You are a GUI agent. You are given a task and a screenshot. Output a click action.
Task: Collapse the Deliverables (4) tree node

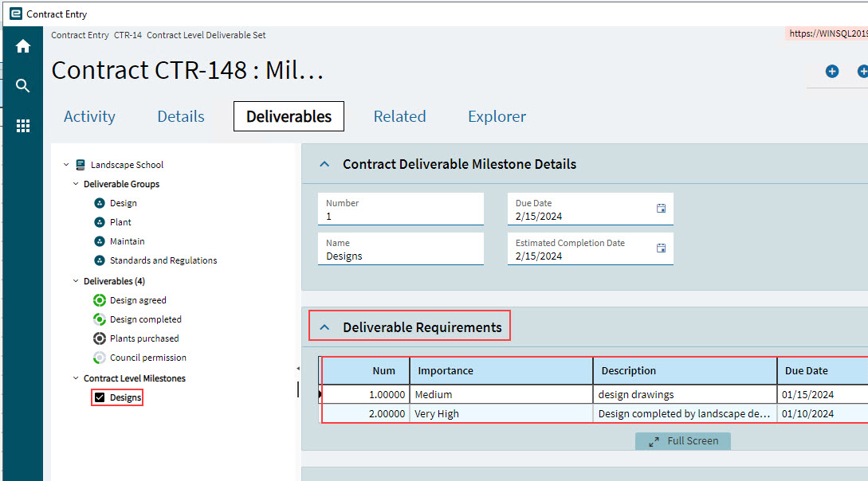[x=76, y=281]
